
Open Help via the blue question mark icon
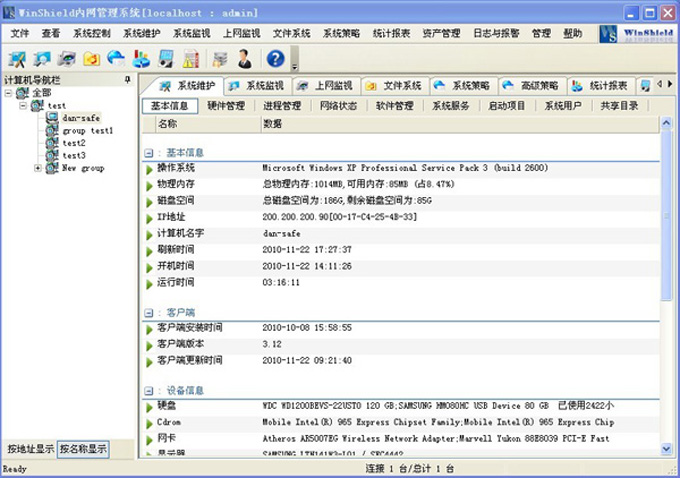coord(275,59)
